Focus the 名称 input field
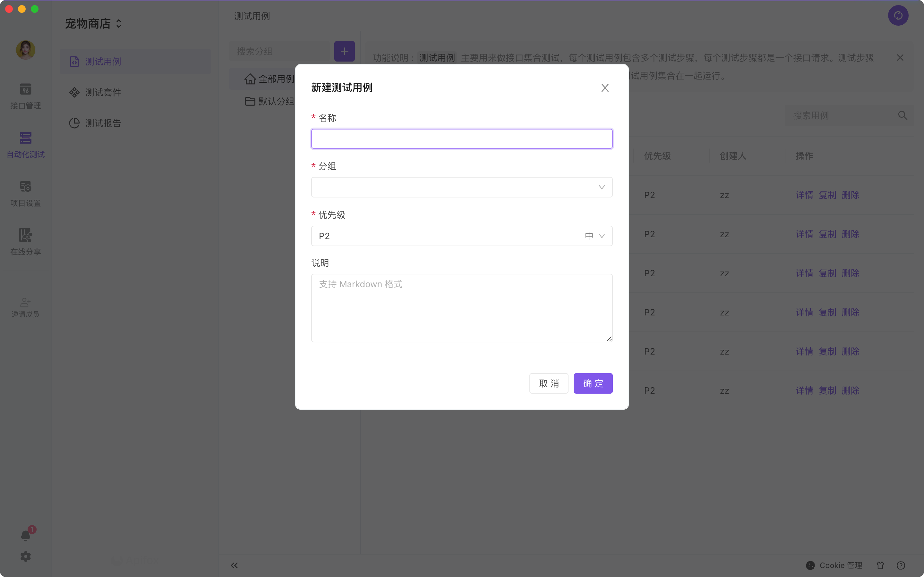The height and width of the screenshot is (577, 924). coord(462,138)
